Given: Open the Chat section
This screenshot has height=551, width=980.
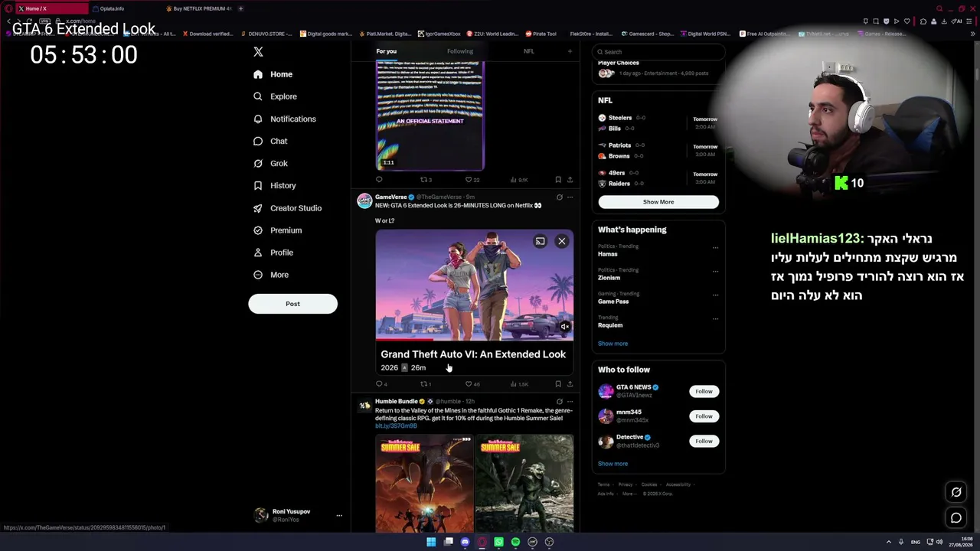Looking at the screenshot, I should (270, 141).
